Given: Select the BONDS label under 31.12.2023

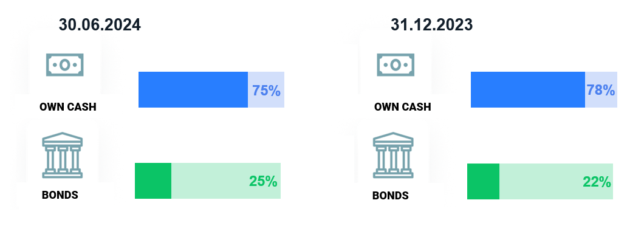Looking at the screenshot, I should 391,196.
